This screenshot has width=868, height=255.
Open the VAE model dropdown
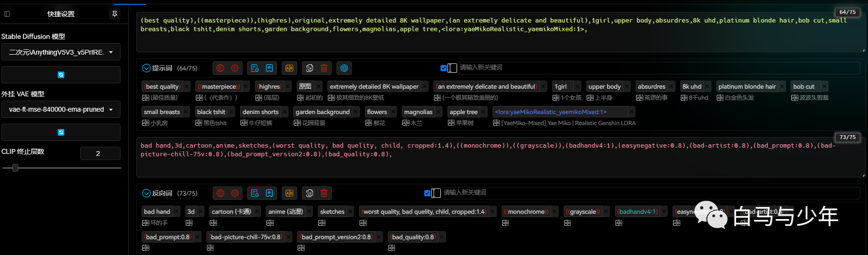coord(61,110)
